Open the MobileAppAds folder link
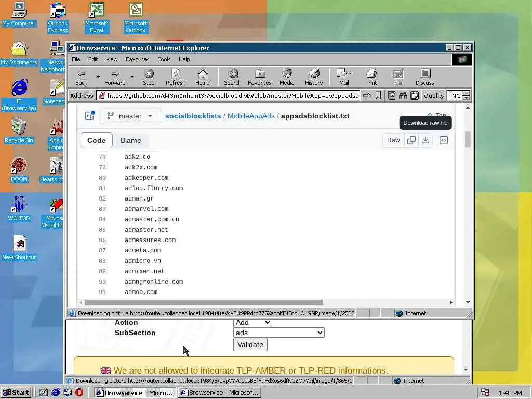This screenshot has height=399, width=532. point(251,116)
